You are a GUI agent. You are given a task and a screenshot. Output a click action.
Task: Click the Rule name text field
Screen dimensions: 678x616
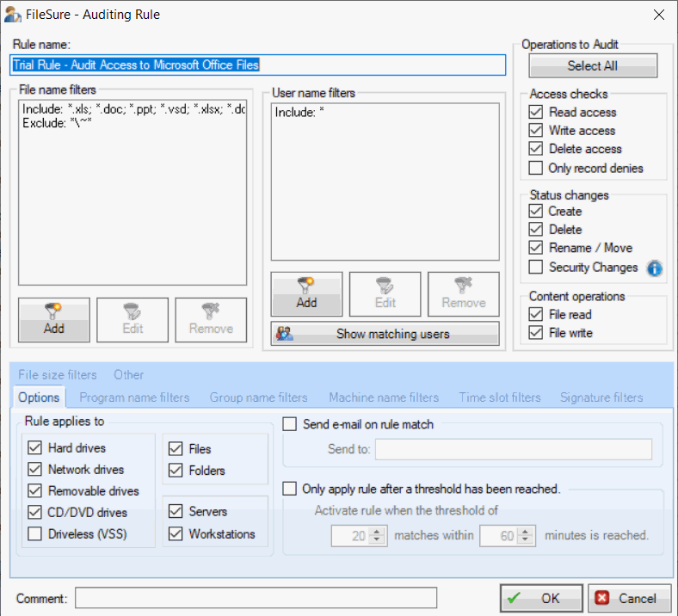coord(258,65)
